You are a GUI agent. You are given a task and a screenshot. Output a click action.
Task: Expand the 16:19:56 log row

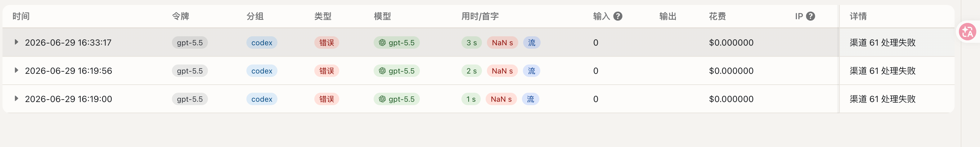(16, 70)
